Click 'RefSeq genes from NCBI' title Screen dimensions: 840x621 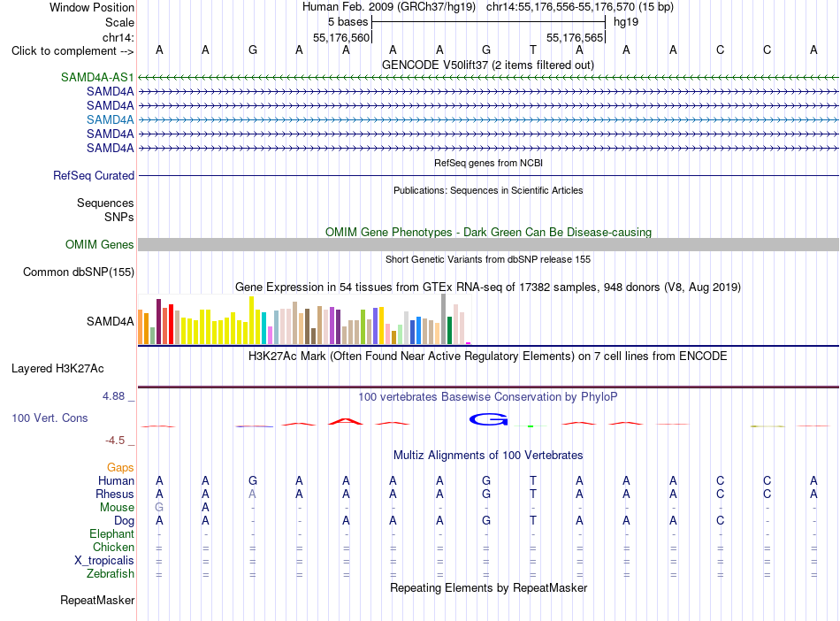tap(488, 163)
